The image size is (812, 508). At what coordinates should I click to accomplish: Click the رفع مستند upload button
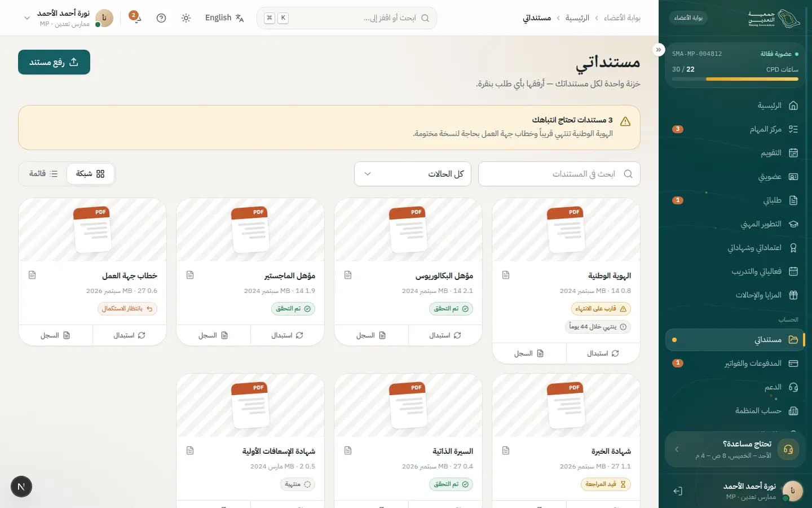pos(54,62)
